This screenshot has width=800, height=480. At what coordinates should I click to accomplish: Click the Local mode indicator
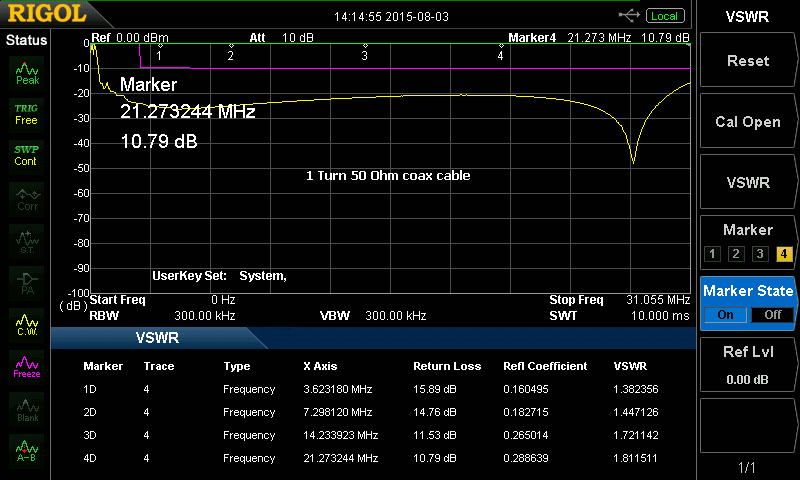click(x=664, y=16)
